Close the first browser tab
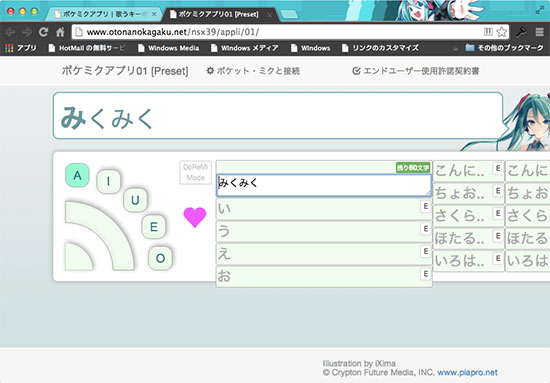This screenshot has width=550, height=383. point(154,14)
